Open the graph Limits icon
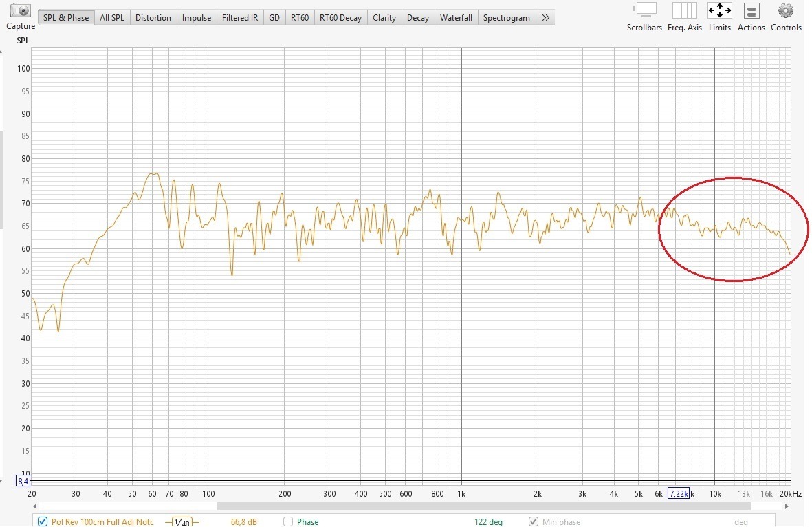The image size is (812, 527). point(720,10)
